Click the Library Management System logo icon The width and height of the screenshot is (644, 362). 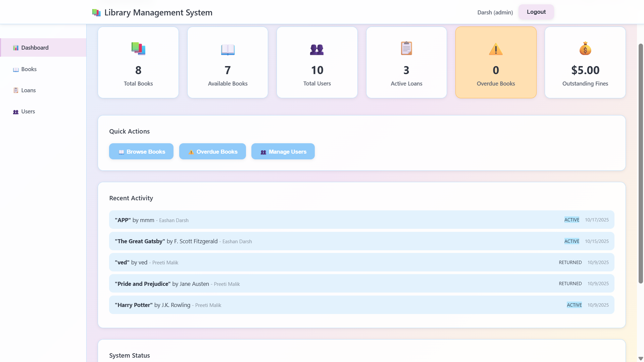click(x=96, y=13)
